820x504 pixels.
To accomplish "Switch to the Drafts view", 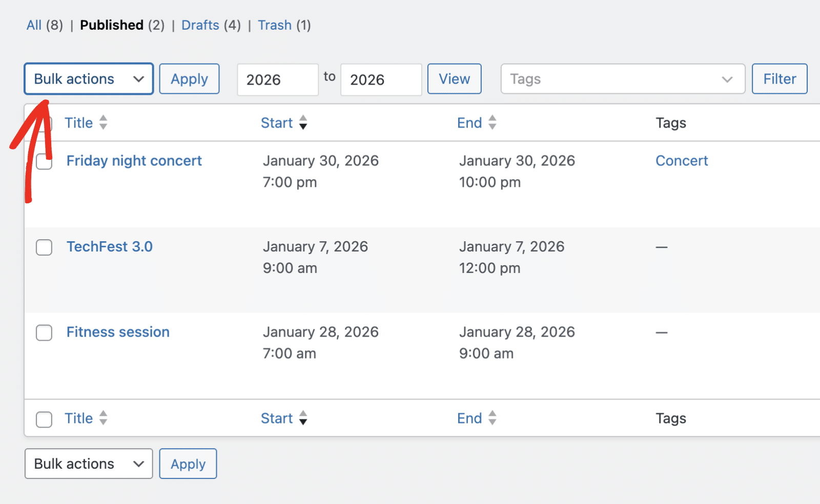I will (x=200, y=25).
